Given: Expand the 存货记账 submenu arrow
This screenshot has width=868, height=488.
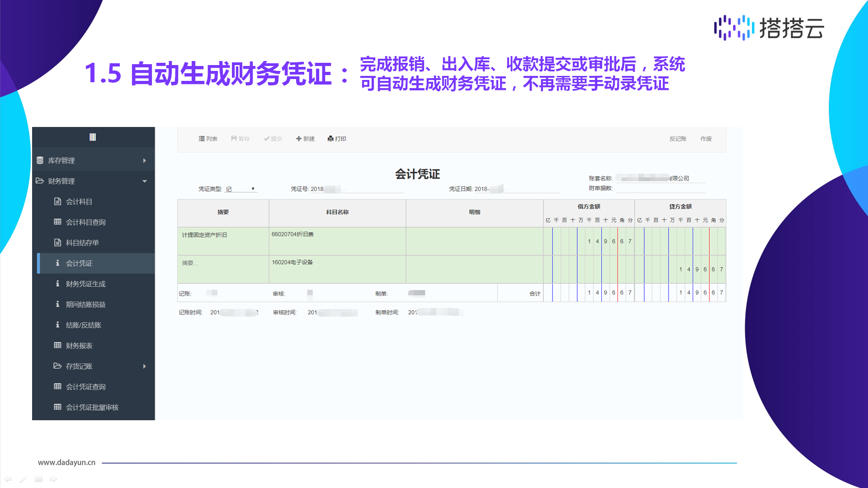Looking at the screenshot, I should click(144, 366).
